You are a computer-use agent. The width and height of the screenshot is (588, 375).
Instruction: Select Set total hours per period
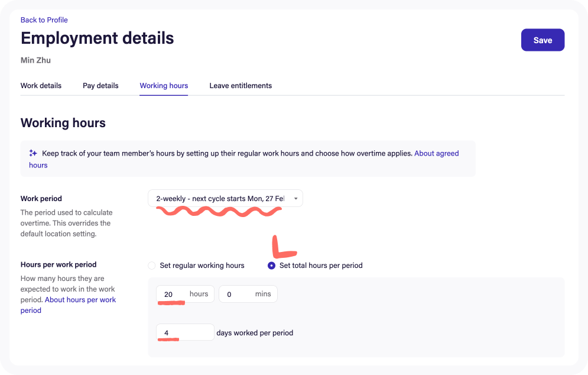271,265
